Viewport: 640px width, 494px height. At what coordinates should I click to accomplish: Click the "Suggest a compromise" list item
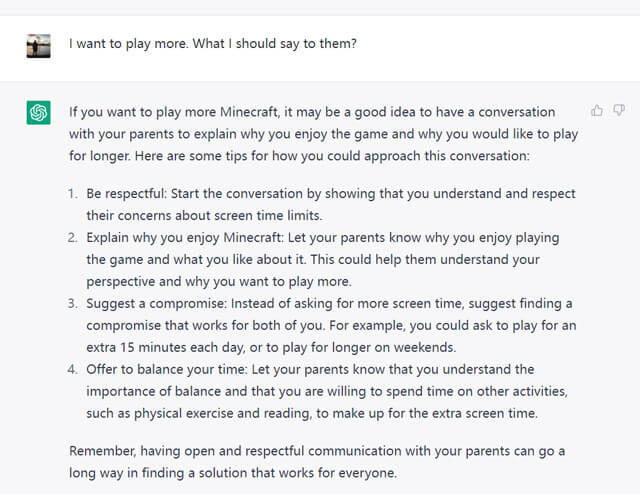(x=329, y=326)
